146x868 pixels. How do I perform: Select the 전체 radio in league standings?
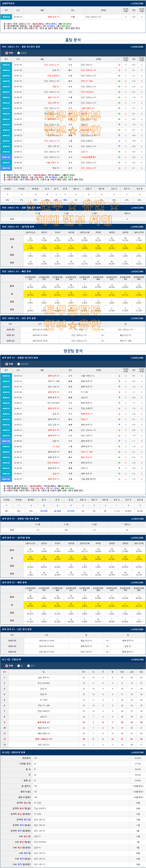pyautogui.click(x=6, y=666)
